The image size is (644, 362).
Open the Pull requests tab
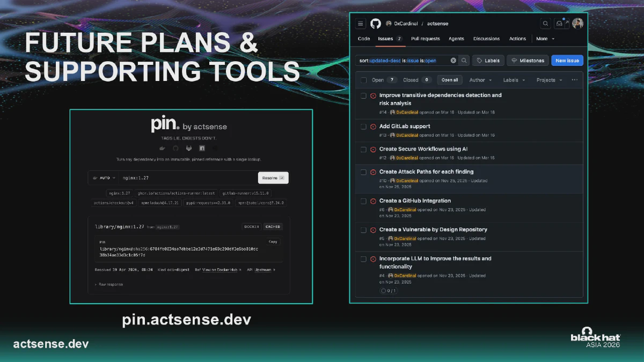426,39
